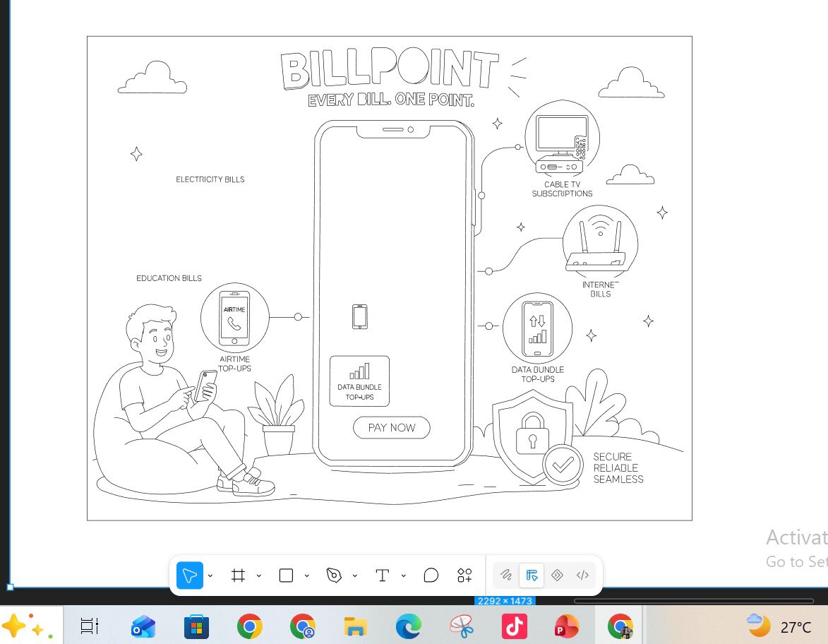Screen dimensions: 828x644
Task: Click the horizontal canvas scrollbar
Action: [x=694, y=601]
